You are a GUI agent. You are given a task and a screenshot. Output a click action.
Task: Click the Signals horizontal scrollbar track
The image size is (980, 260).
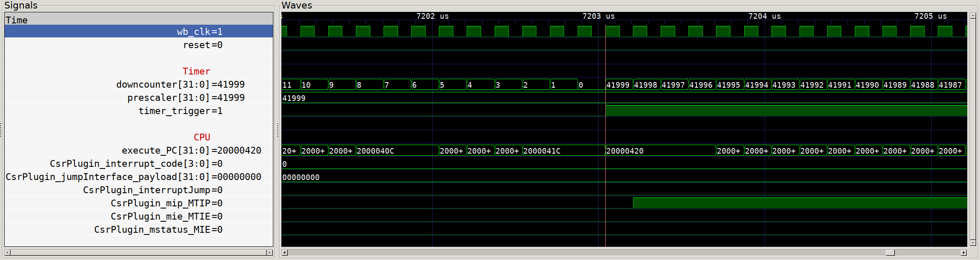138,252
